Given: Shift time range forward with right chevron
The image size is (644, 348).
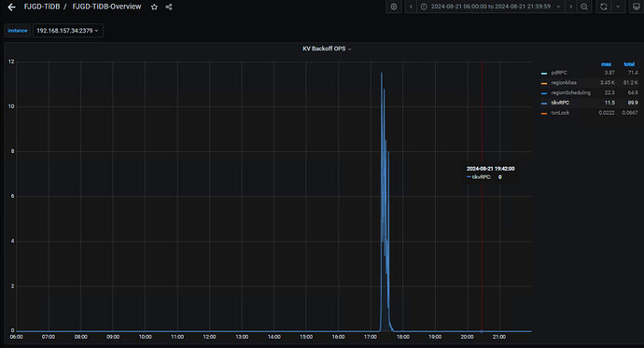Looking at the screenshot, I should point(570,7).
